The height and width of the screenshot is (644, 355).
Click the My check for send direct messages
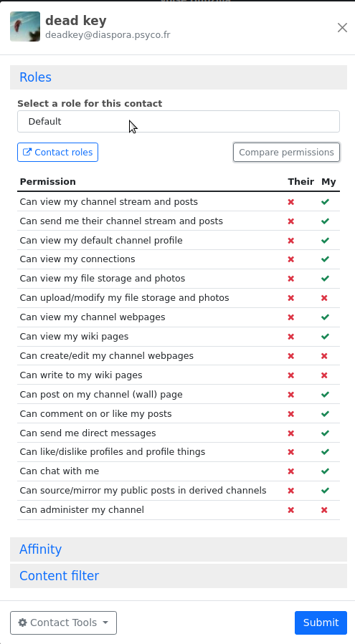click(x=325, y=433)
